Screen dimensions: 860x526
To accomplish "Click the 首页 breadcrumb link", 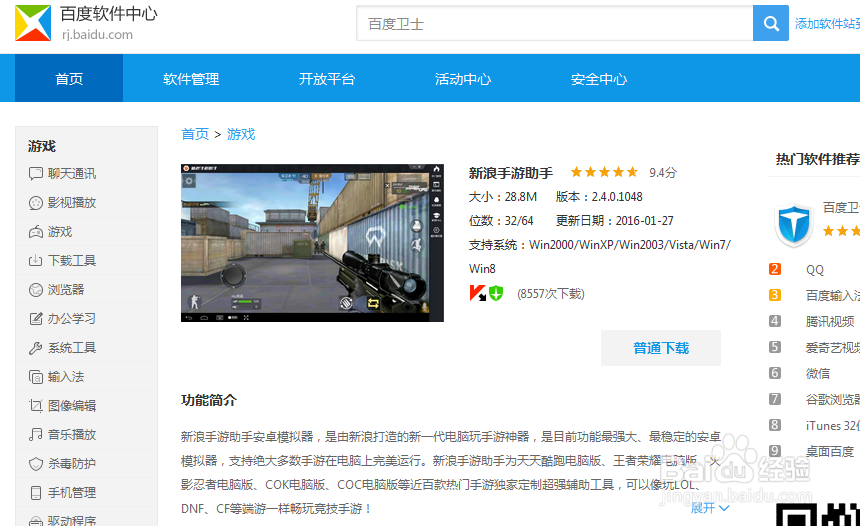I will pos(195,134).
